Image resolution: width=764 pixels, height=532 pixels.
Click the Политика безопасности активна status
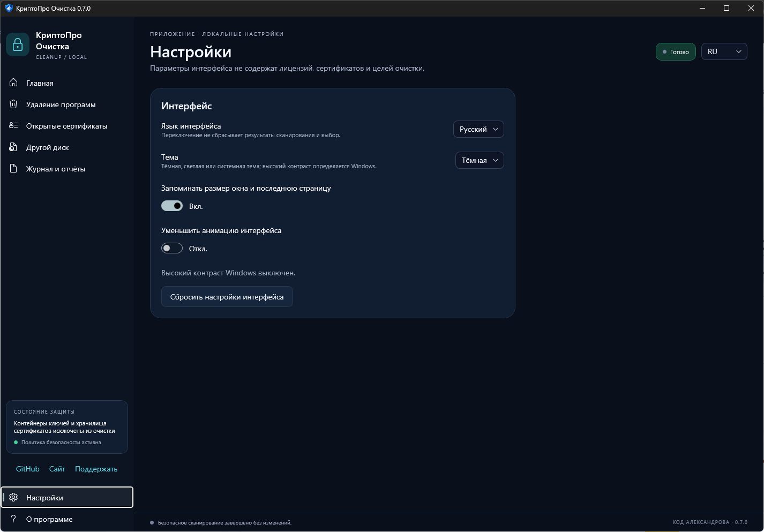pyautogui.click(x=57, y=443)
